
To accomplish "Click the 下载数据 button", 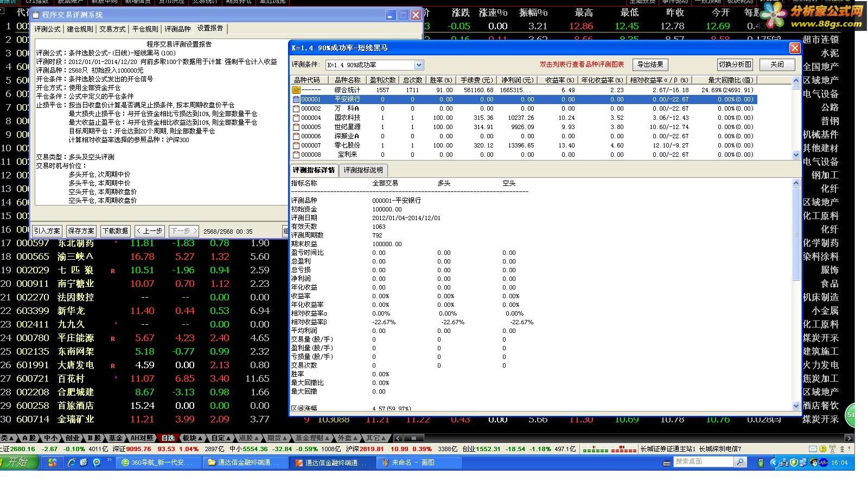I will tap(116, 231).
